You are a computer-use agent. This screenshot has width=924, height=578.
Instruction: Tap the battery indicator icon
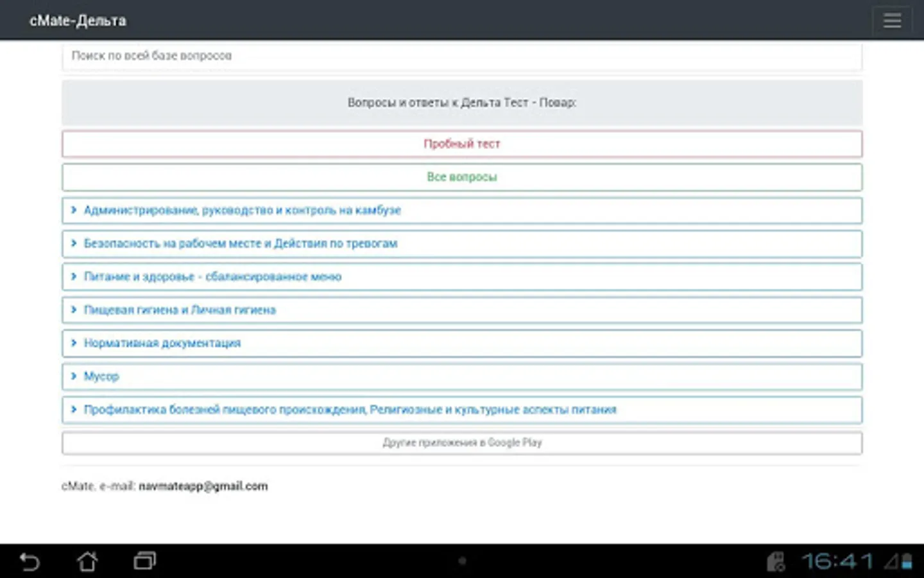907,561
